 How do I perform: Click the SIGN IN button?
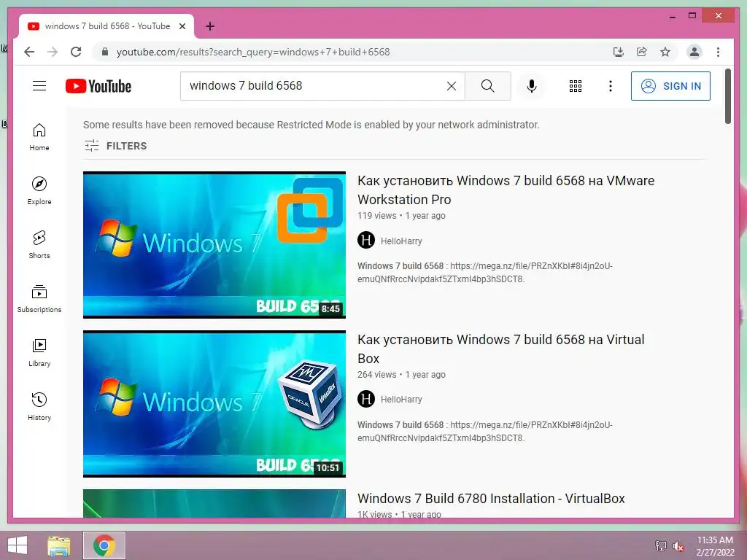coord(670,86)
